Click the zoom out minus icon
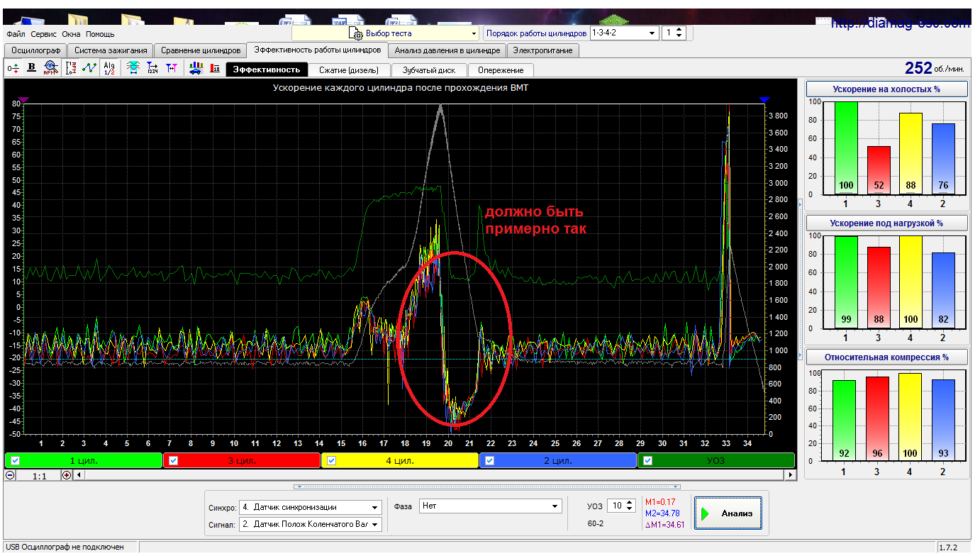The height and width of the screenshot is (556, 980). (11, 475)
